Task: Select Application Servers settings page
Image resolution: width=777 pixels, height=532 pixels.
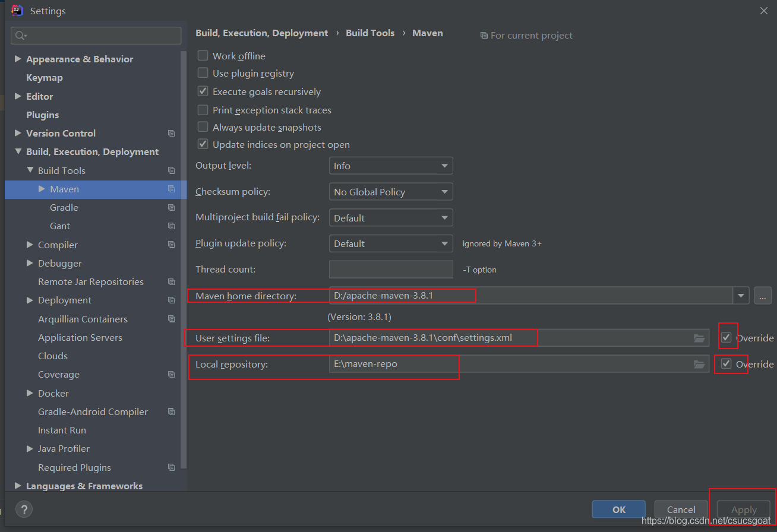Action: [x=80, y=338]
